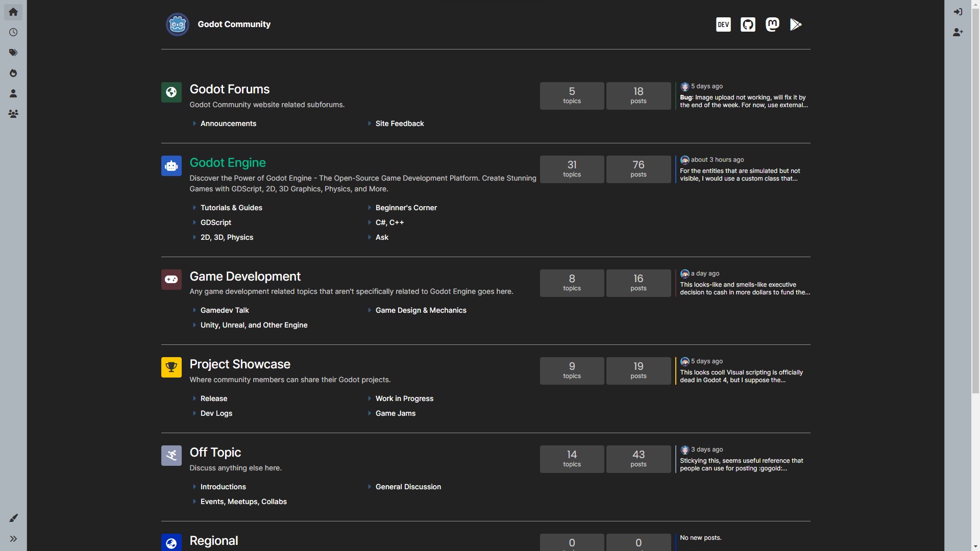
Task: Click the DEV community icon
Action: point(723,24)
